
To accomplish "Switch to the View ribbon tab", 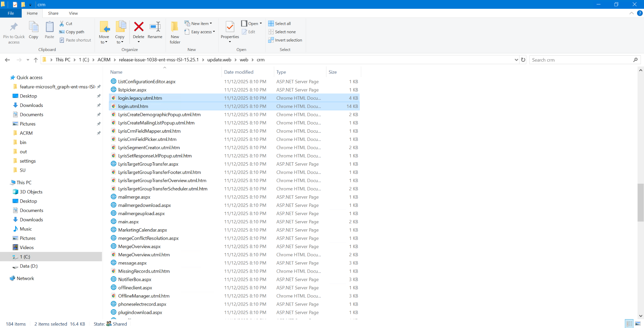I will pyautogui.click(x=73, y=13).
